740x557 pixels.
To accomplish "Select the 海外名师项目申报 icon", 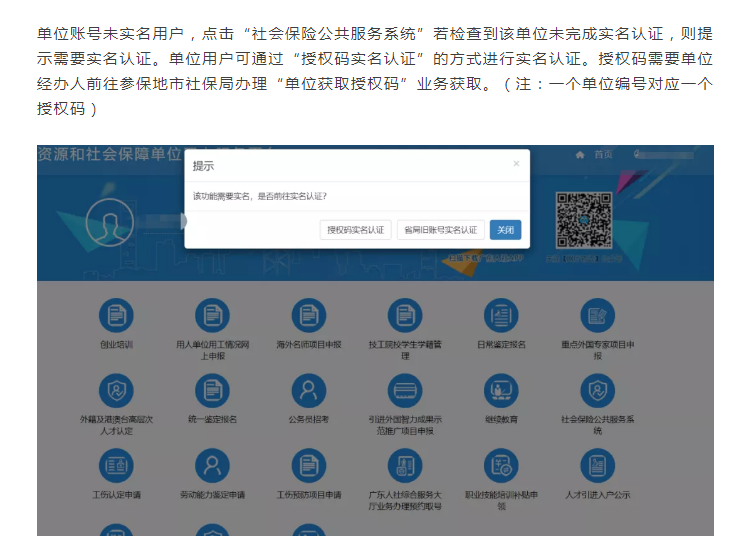I will pos(308,317).
